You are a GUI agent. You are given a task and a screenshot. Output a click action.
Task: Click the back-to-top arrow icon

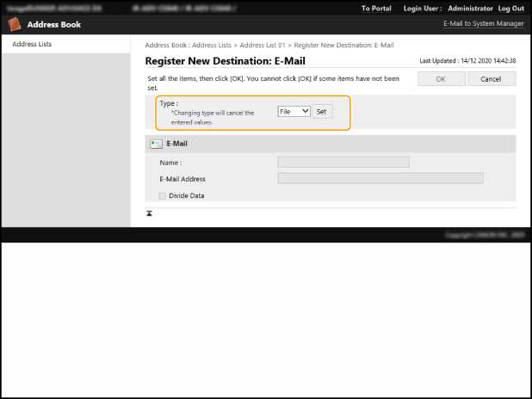(149, 213)
